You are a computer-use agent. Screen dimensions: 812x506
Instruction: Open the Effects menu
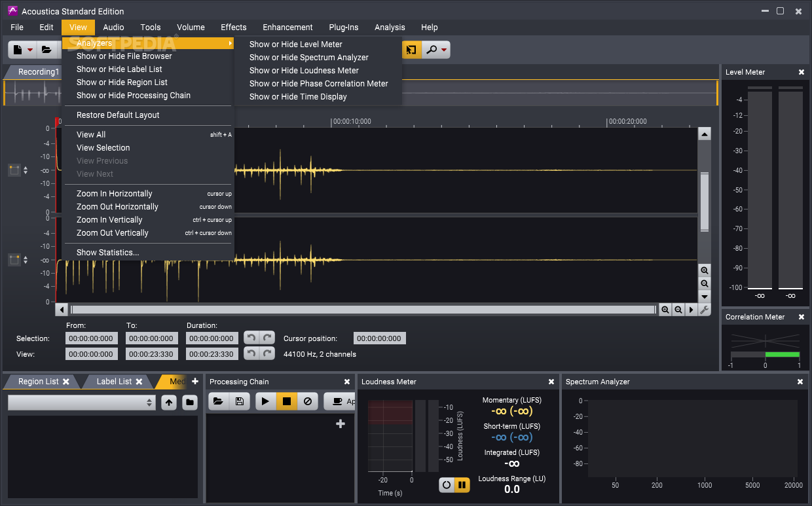(x=234, y=27)
